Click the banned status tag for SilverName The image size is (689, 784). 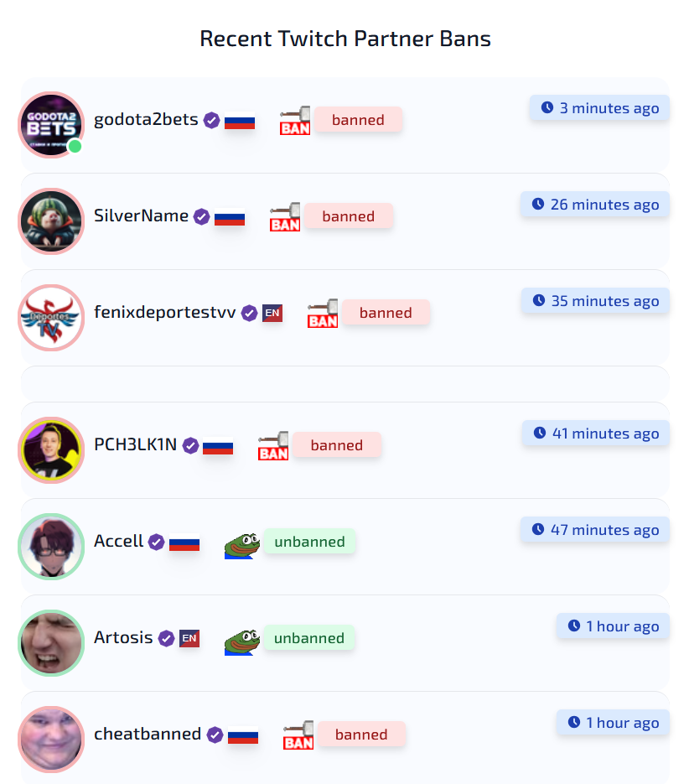coord(349,216)
